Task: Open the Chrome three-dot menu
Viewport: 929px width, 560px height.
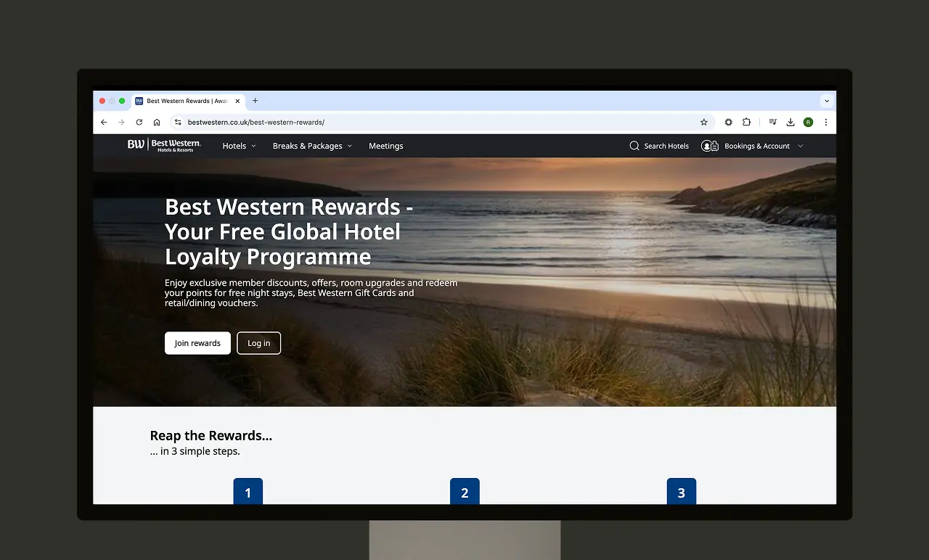Action: 826,123
